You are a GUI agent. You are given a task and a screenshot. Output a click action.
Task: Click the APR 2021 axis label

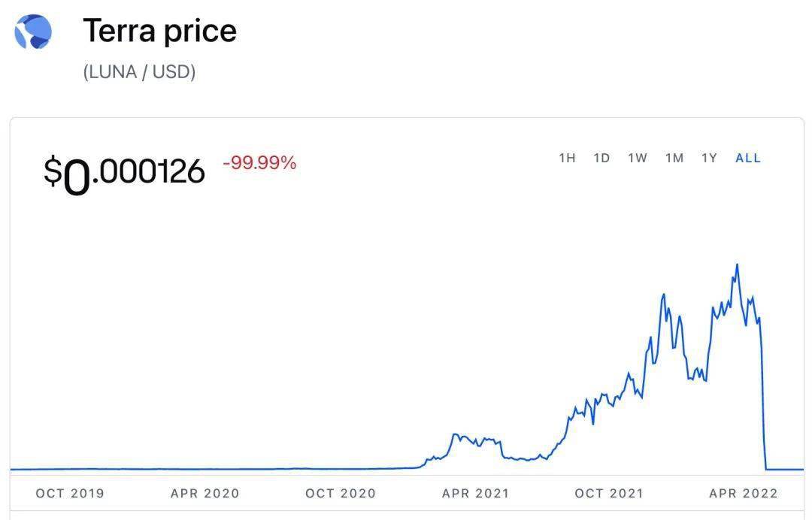(475, 493)
